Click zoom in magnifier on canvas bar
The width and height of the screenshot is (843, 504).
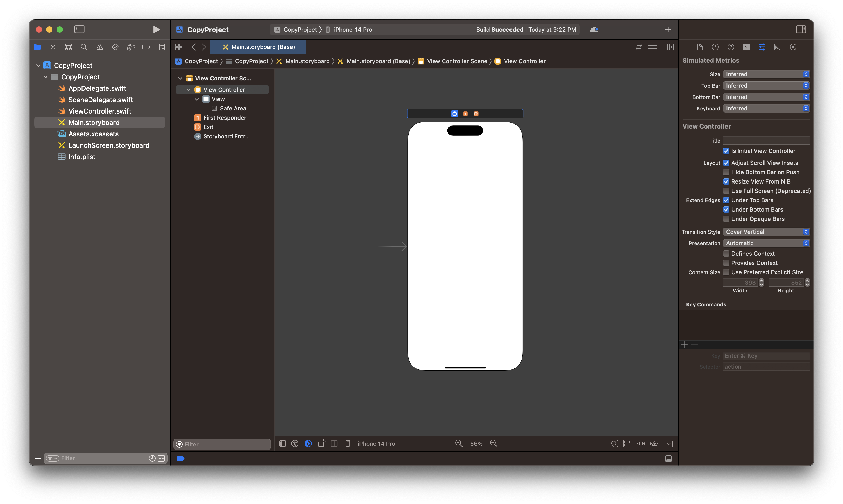[494, 444]
